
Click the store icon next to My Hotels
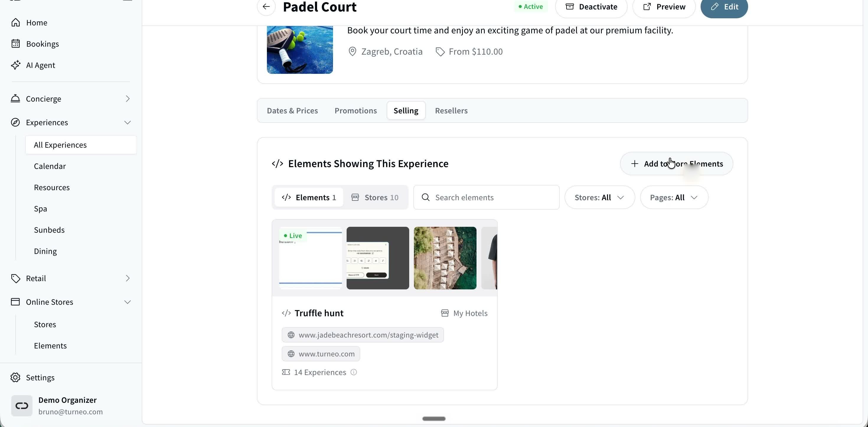pyautogui.click(x=445, y=313)
